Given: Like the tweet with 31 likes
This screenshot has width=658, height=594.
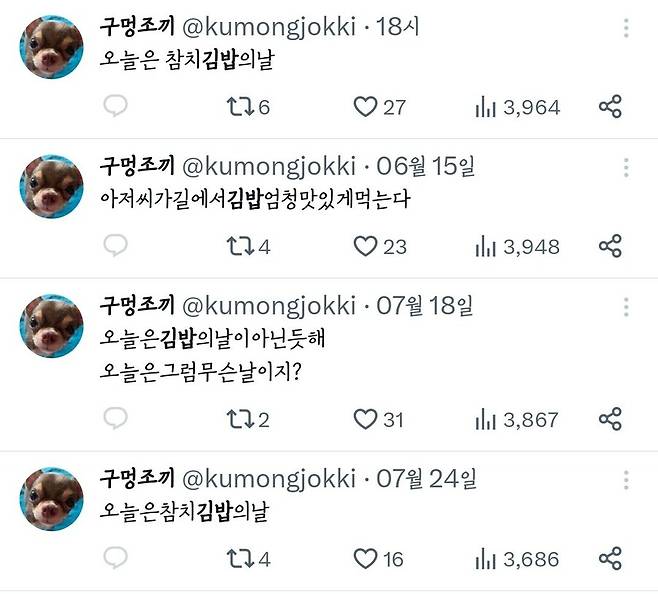Looking at the screenshot, I should (x=367, y=419).
